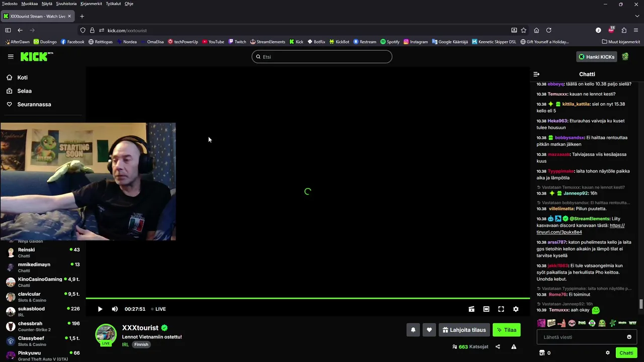Report the stream with warning icon
Screen dimensions: 644x362
pyautogui.click(x=514, y=346)
